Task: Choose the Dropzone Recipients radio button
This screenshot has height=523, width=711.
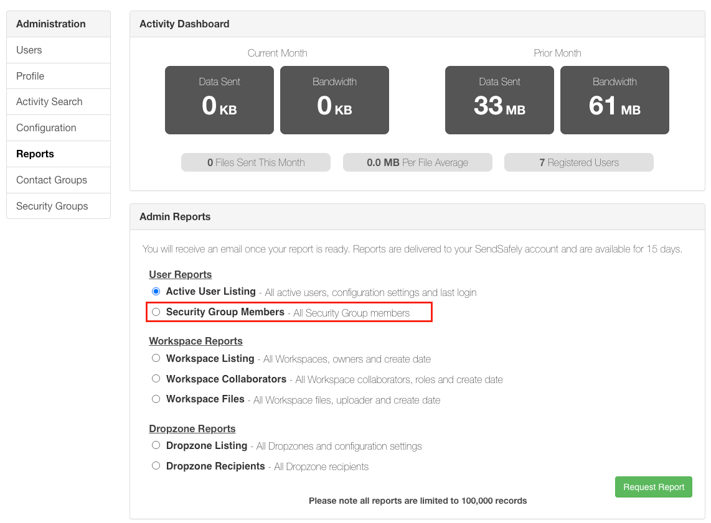Action: pyautogui.click(x=156, y=466)
